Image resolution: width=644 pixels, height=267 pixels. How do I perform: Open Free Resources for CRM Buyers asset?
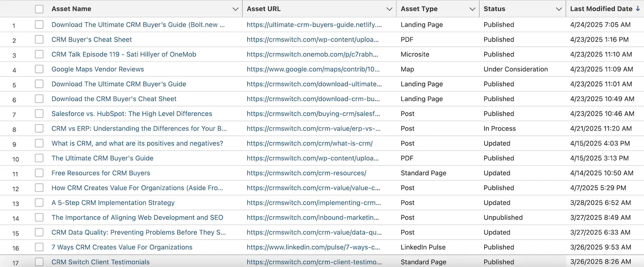click(x=101, y=173)
